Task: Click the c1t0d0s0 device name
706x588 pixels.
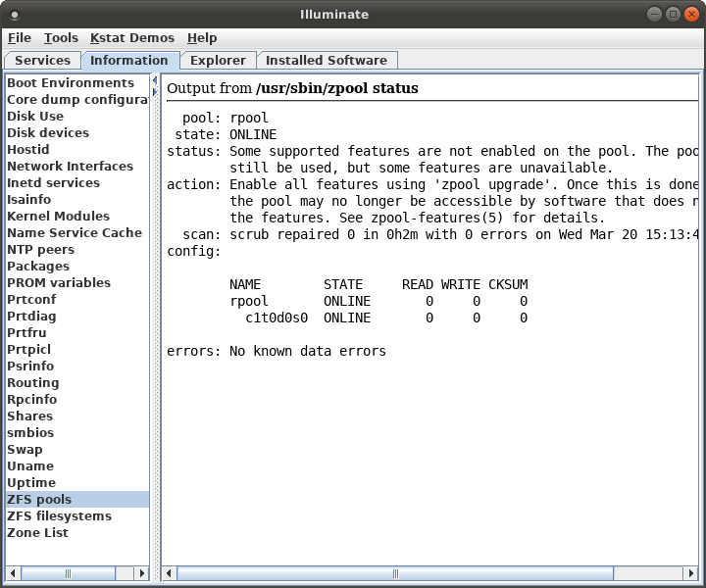Action: [x=277, y=318]
